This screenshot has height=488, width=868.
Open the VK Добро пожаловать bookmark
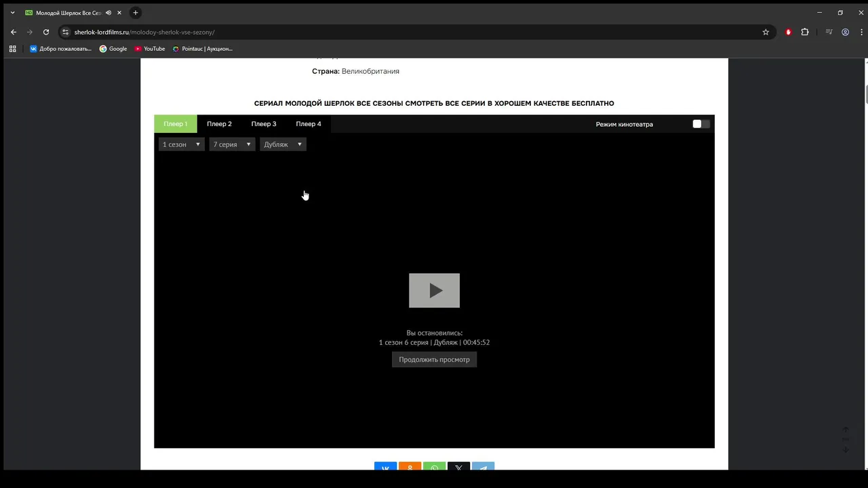click(60, 49)
